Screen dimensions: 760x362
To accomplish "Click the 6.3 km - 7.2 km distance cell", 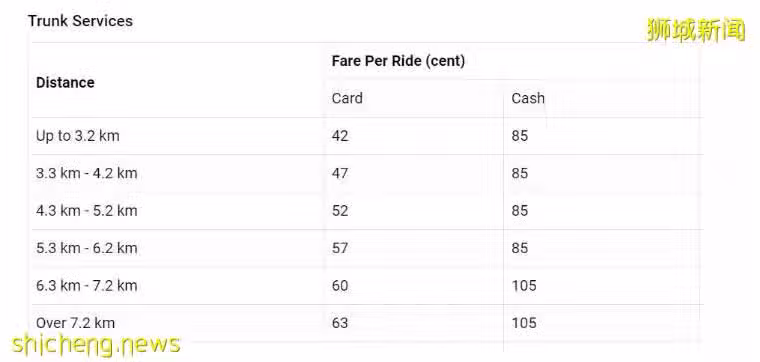I will [x=86, y=285].
